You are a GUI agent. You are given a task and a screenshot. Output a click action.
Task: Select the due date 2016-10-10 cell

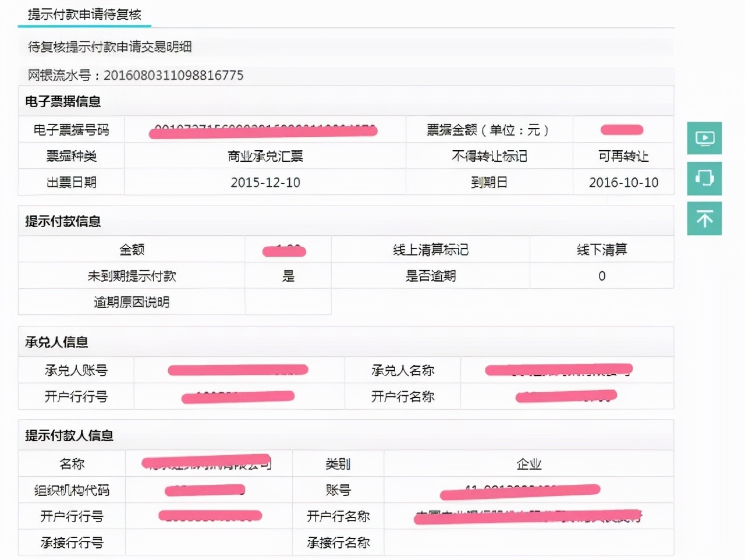[x=623, y=182]
